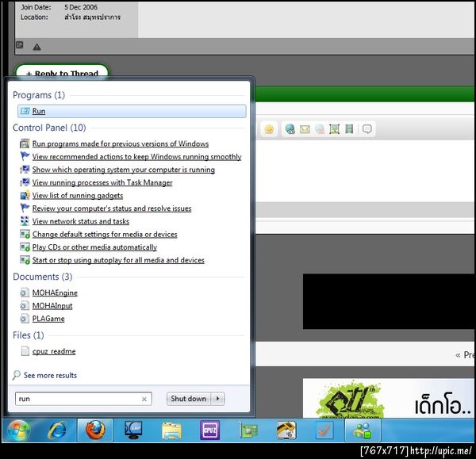Open the MOHAEngine document
The height and width of the screenshot is (459, 476).
tap(55, 293)
